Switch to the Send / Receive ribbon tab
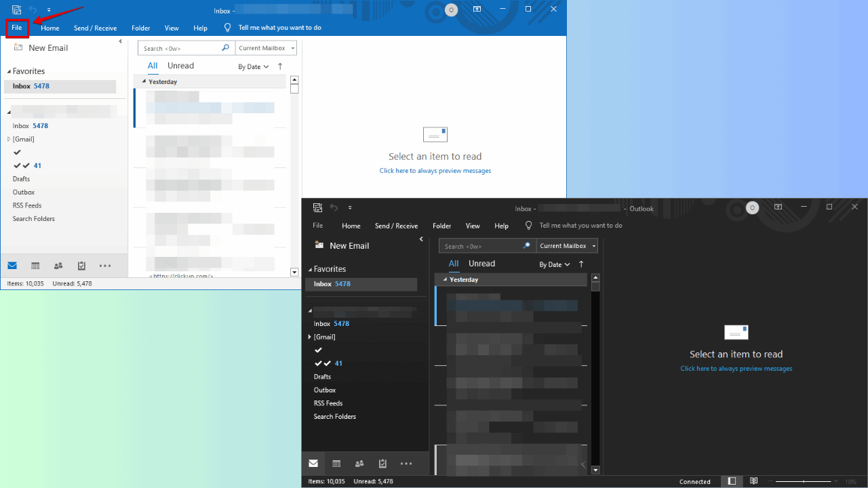Image resolution: width=868 pixels, height=488 pixels. [x=96, y=28]
